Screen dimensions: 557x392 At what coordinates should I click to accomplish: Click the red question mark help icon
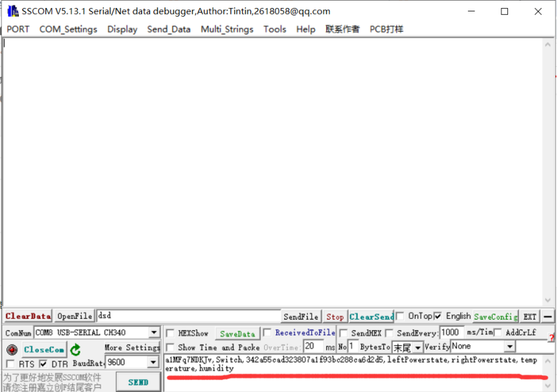tap(552, 337)
